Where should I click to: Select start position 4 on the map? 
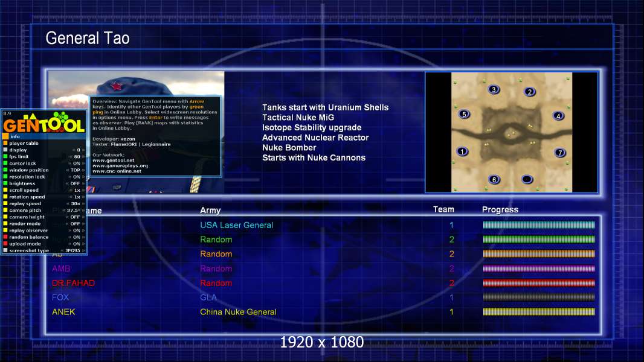click(558, 116)
